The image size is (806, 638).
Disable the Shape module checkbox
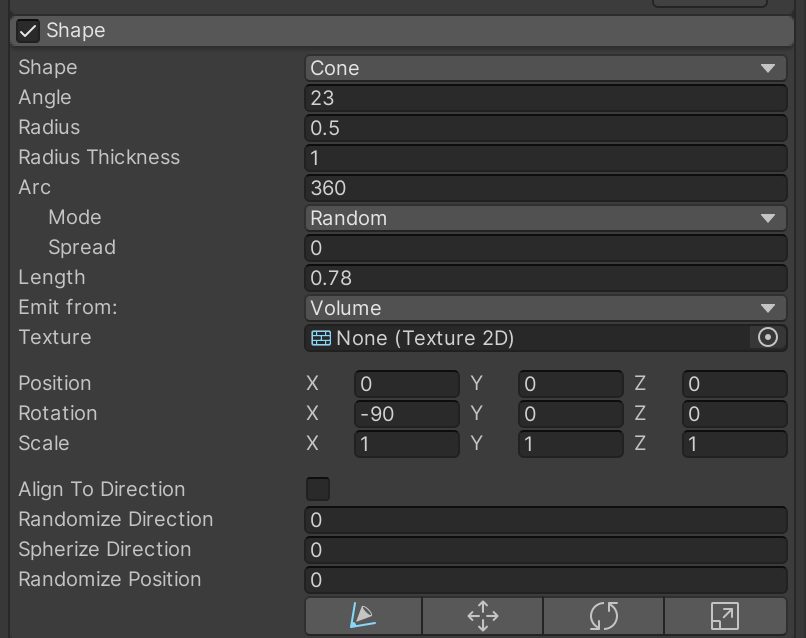(28, 31)
